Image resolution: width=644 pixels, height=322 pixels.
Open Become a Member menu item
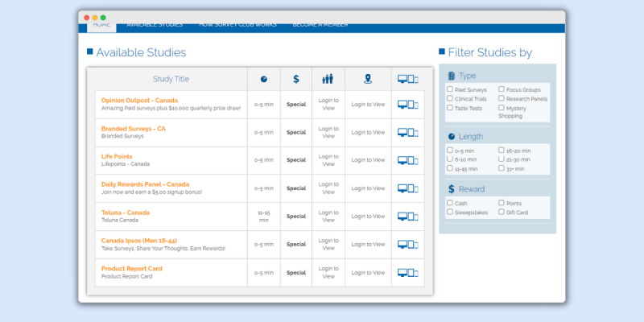pyautogui.click(x=320, y=26)
